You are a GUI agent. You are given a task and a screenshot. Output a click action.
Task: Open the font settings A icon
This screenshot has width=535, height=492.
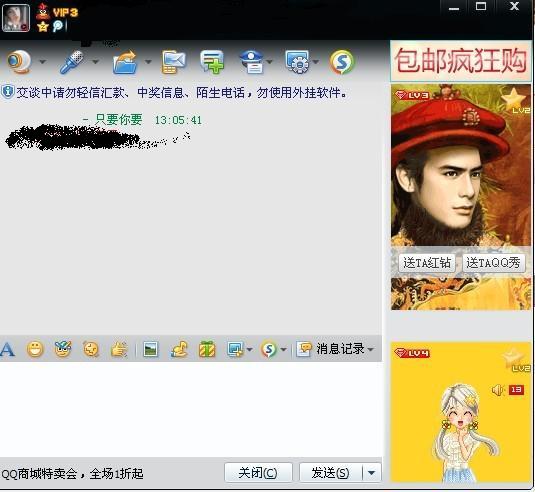pos(8,349)
